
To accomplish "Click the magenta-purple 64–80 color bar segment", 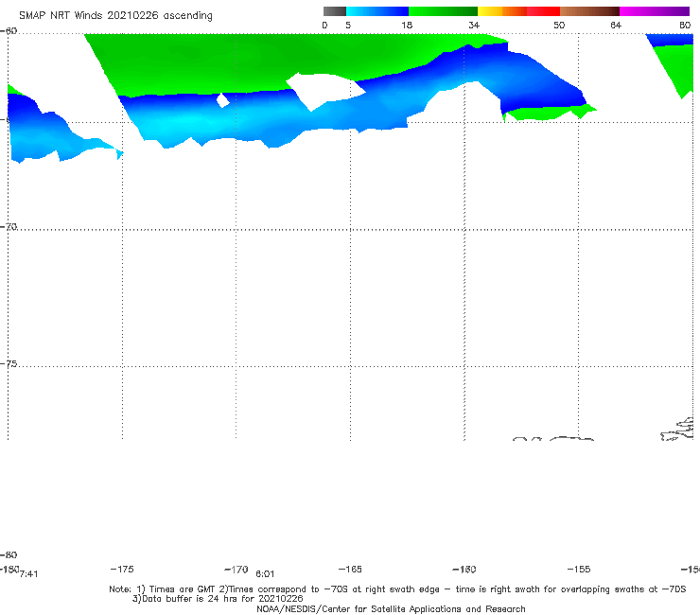I will pyautogui.click(x=655, y=11).
